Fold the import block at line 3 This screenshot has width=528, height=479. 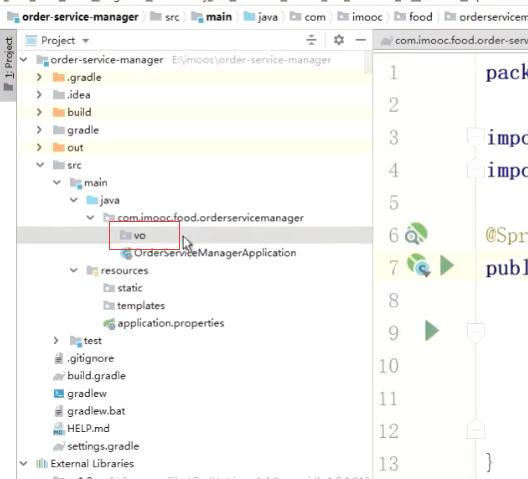click(476, 137)
